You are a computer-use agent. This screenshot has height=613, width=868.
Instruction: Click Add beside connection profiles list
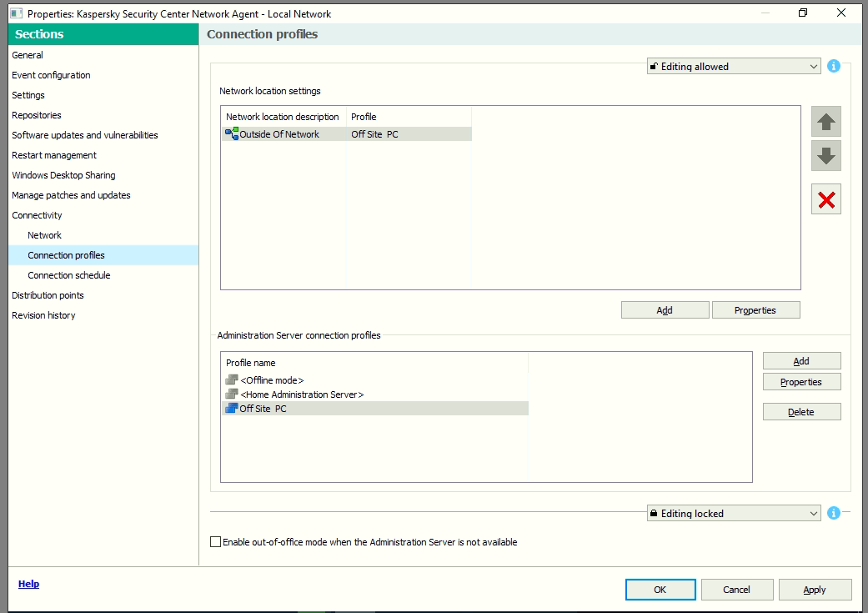point(801,361)
